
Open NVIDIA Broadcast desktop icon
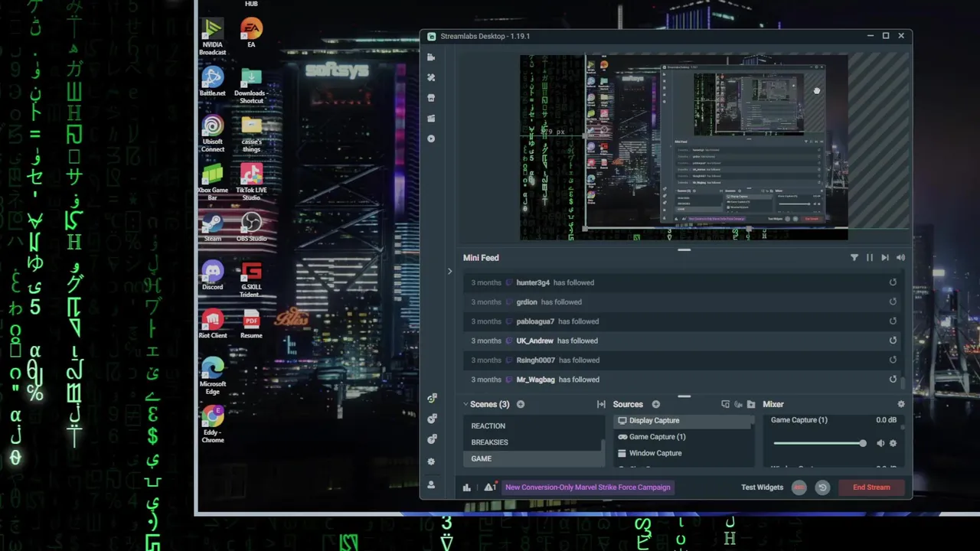pyautogui.click(x=212, y=37)
